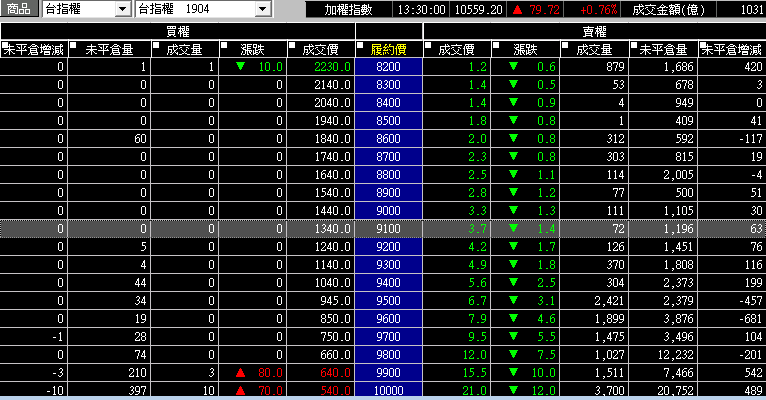Click put open interest 12,232

coord(675,355)
